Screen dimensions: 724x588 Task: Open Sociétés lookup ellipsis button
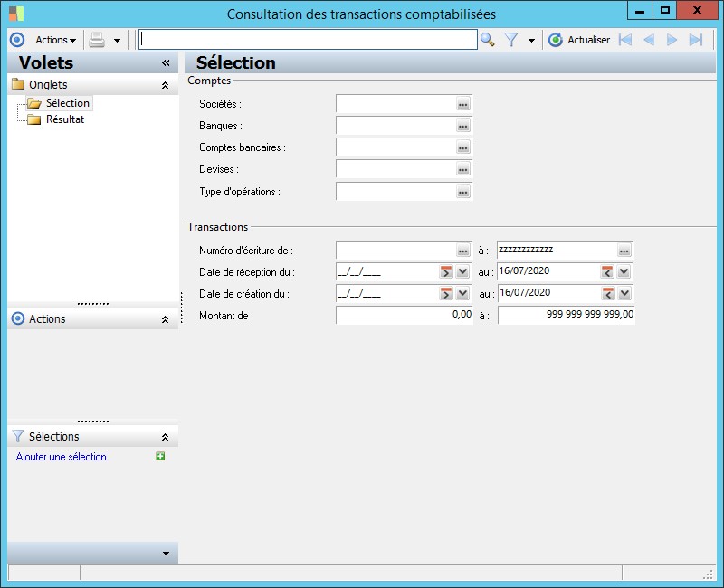tap(463, 105)
